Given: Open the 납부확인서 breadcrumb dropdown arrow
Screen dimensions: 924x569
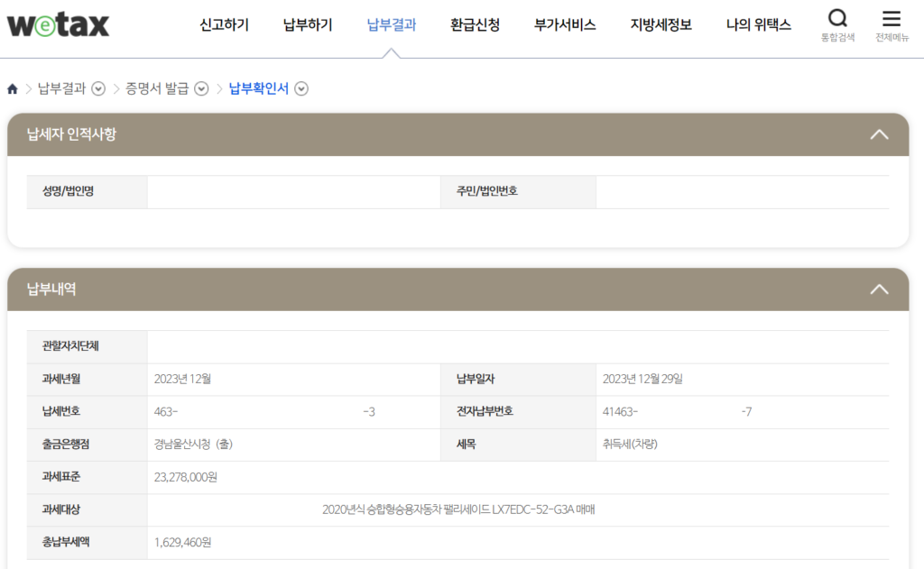Looking at the screenshot, I should 301,88.
